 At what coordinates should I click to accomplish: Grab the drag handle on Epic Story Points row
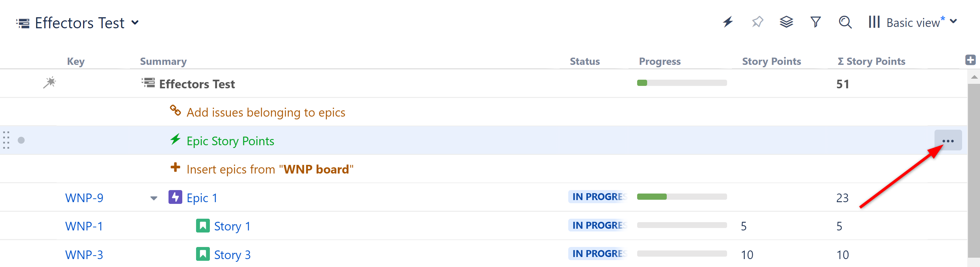tap(6, 140)
